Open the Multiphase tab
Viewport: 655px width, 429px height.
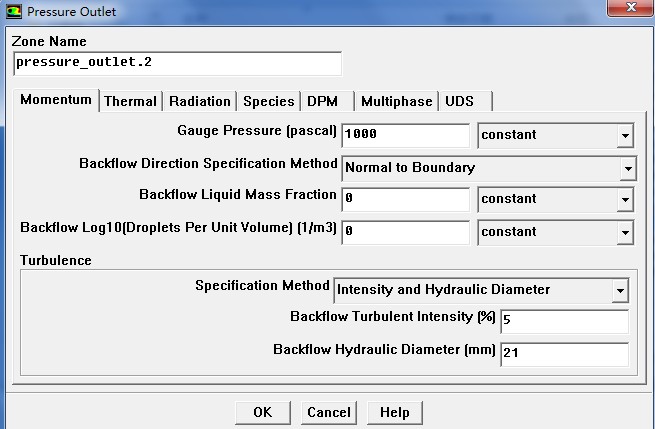coord(396,101)
